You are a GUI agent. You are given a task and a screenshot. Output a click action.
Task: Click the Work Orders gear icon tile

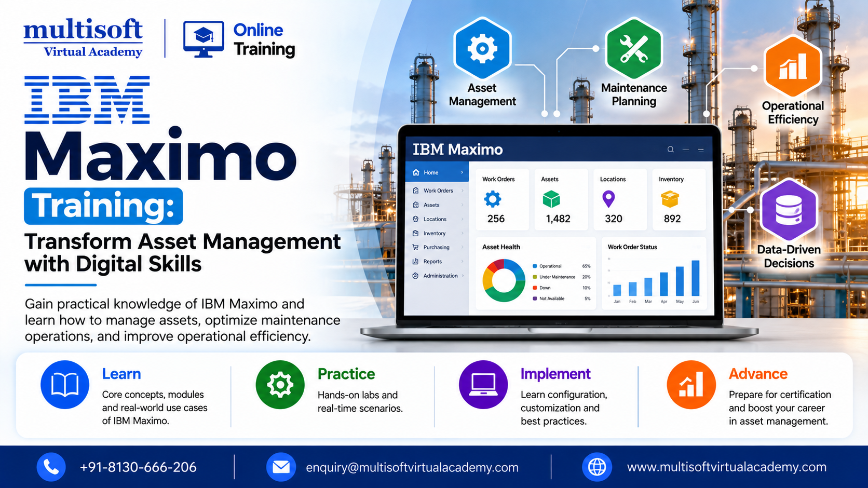tap(493, 199)
